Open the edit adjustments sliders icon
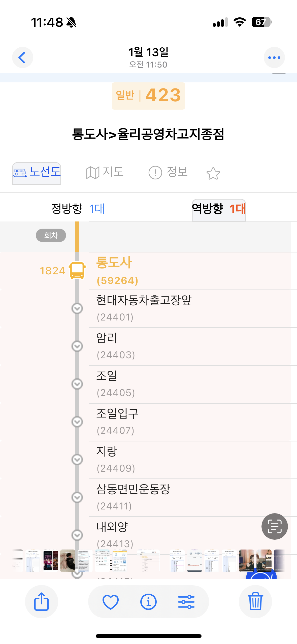The height and width of the screenshot is (644, 297). [186, 601]
